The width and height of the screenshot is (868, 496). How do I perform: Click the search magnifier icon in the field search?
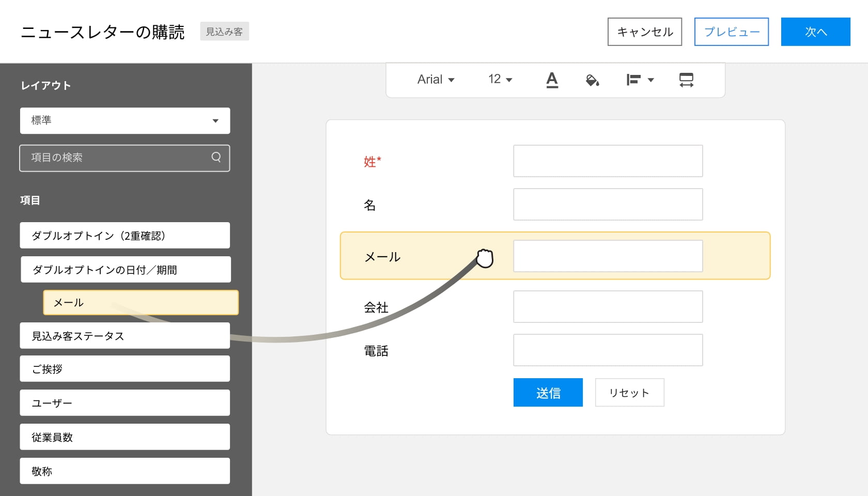click(216, 157)
